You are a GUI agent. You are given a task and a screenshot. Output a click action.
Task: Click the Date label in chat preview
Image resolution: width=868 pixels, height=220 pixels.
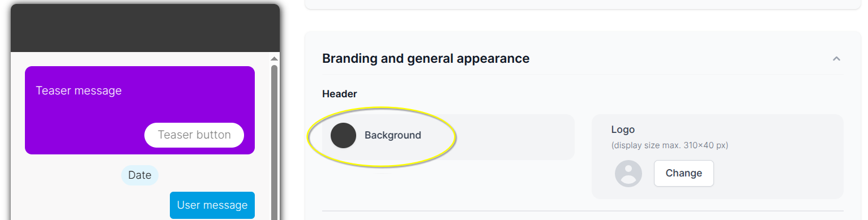click(140, 175)
